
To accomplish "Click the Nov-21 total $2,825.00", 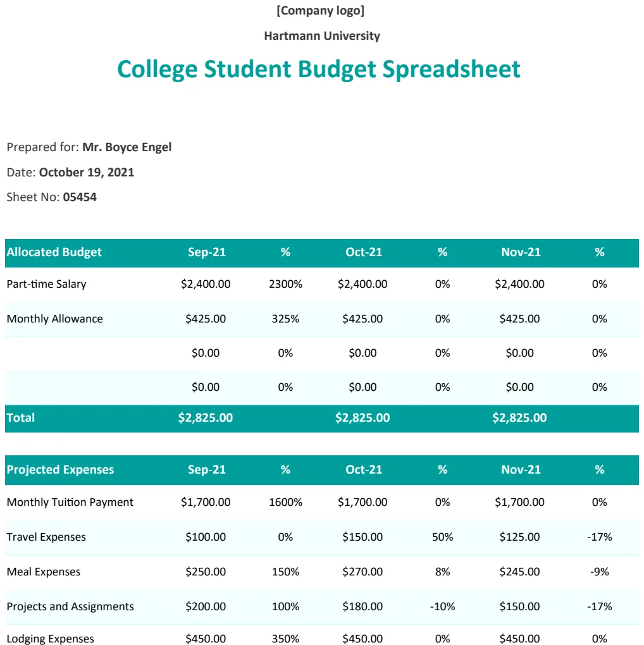I will pos(520,418).
